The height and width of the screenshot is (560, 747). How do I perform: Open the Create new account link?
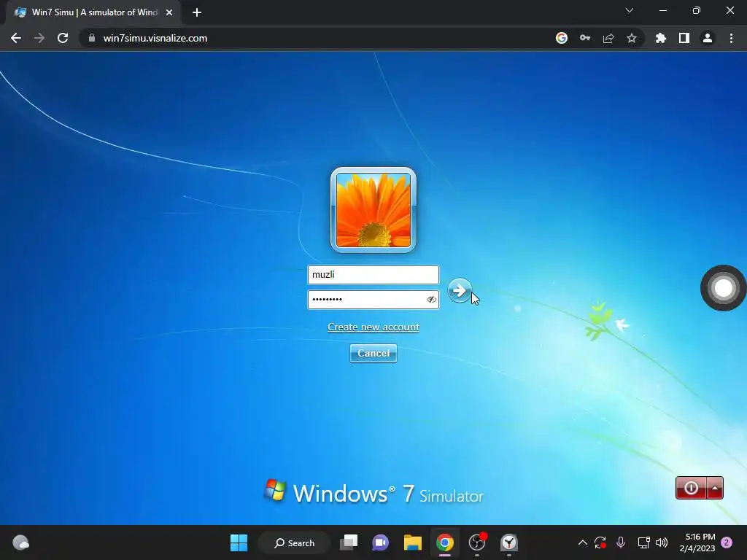click(x=373, y=327)
